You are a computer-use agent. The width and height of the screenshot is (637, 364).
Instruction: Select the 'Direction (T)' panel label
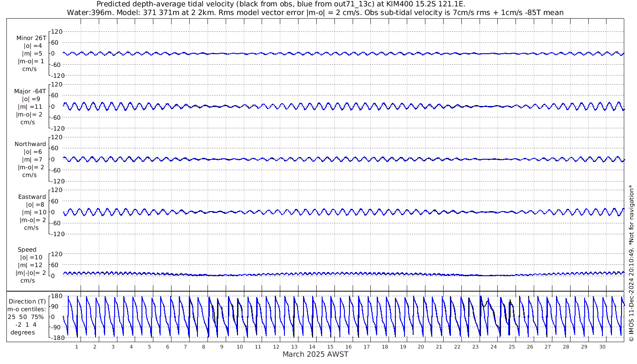tap(28, 301)
